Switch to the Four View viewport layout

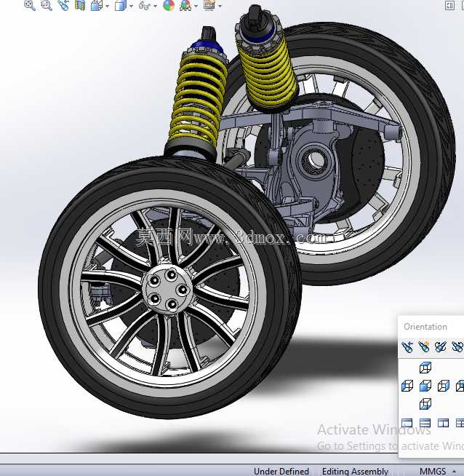(x=460, y=423)
